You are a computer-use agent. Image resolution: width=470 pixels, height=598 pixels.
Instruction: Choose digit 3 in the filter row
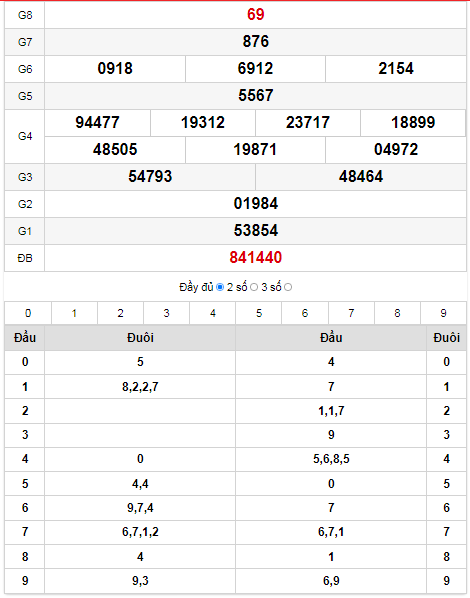tap(167, 313)
